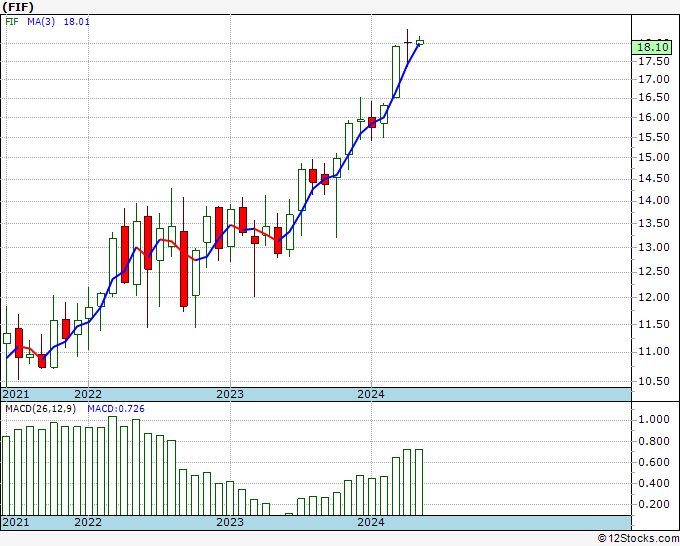Click the 2022 label on price axis
This screenshot has width=680, height=546.
[x=88, y=394]
